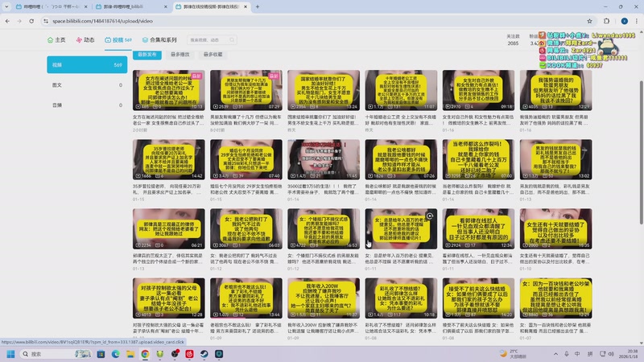Click the search magnifier icon in space search box

pos(232,39)
